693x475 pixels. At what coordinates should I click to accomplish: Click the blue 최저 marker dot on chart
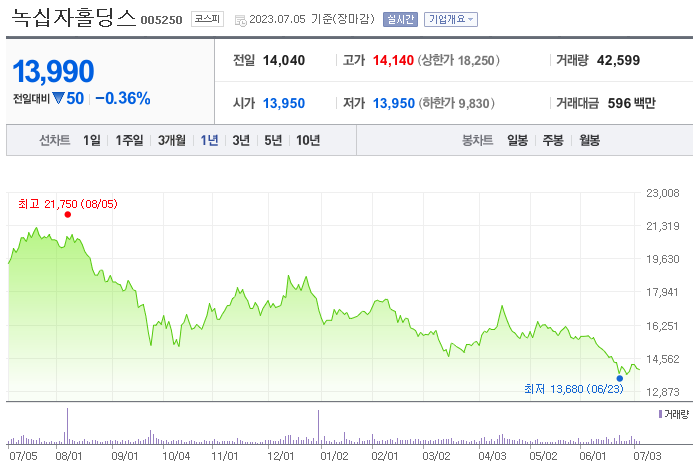(x=620, y=378)
